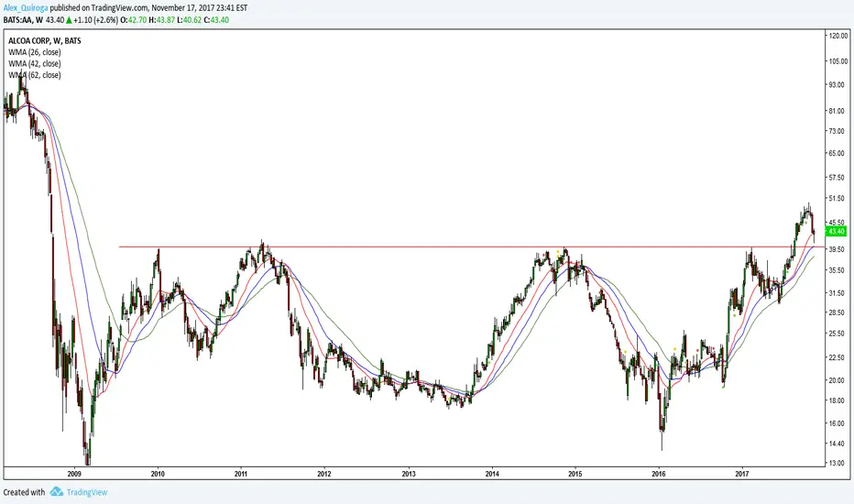854x504 pixels.
Task: Select the red horizontal resistance line
Action: pyautogui.click(x=472, y=247)
